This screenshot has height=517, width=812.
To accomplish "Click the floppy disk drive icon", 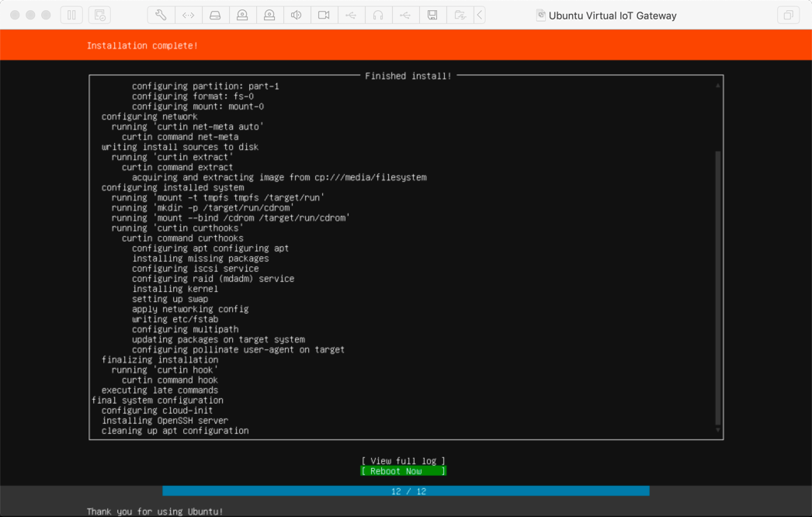I will [x=432, y=15].
